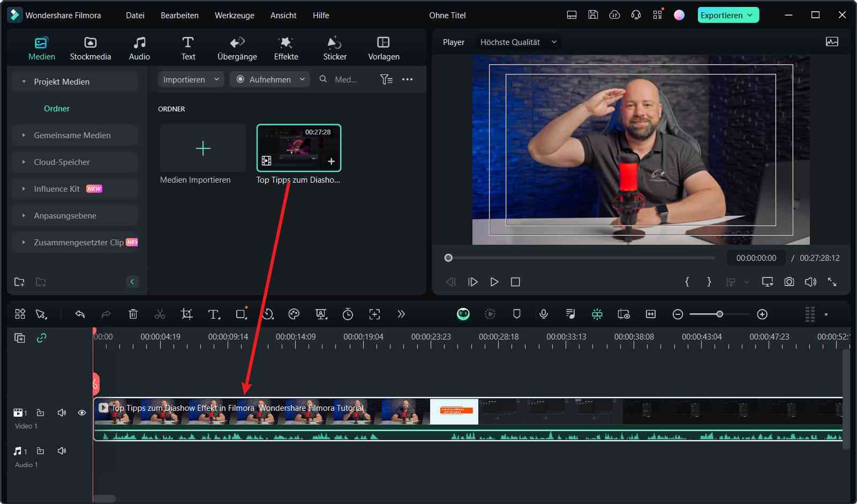The image size is (857, 504).
Task: Open the Werkzeuge menu
Action: coord(235,15)
